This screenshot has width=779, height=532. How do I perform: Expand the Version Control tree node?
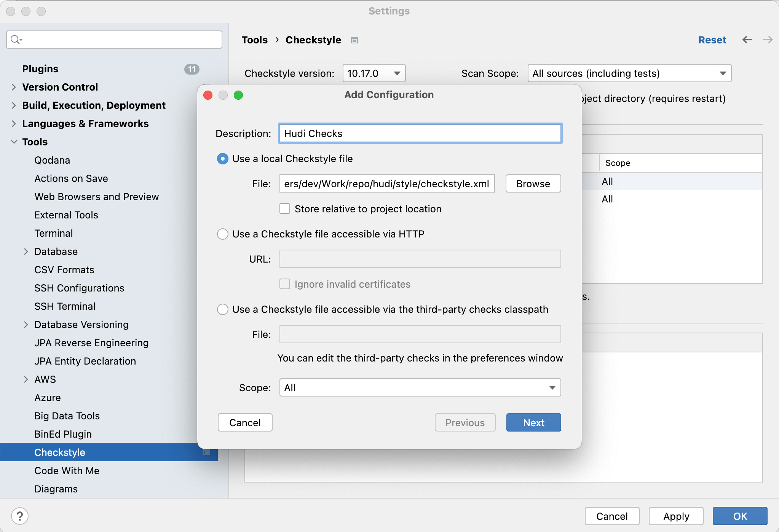14,87
